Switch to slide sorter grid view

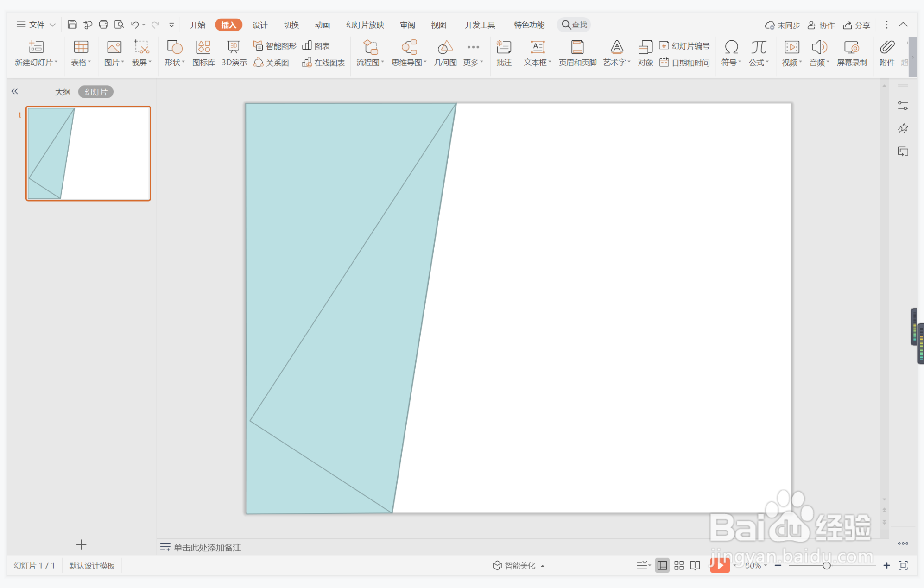coord(679,565)
